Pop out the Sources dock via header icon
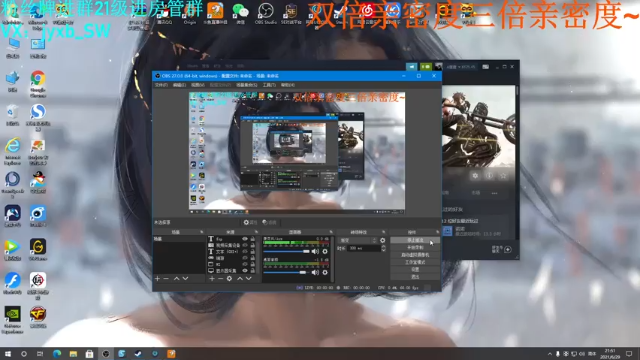Screen dimensions: 640x360 pyautogui.click(x=256, y=232)
